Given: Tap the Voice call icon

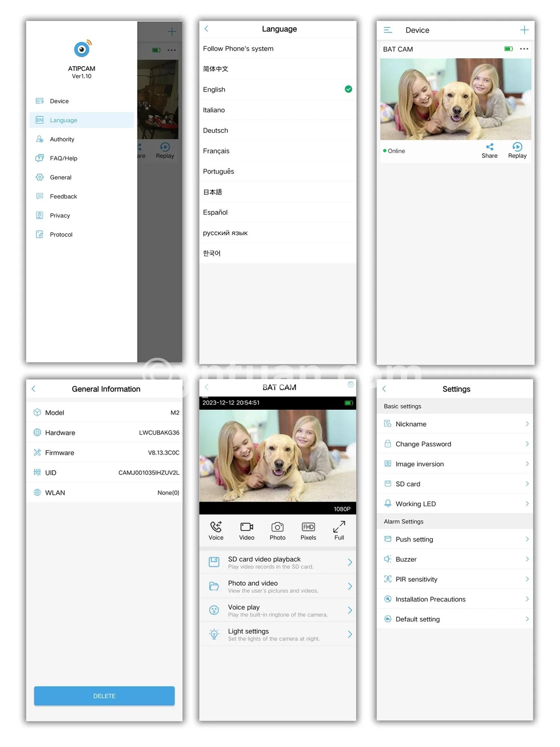Looking at the screenshot, I should [216, 527].
